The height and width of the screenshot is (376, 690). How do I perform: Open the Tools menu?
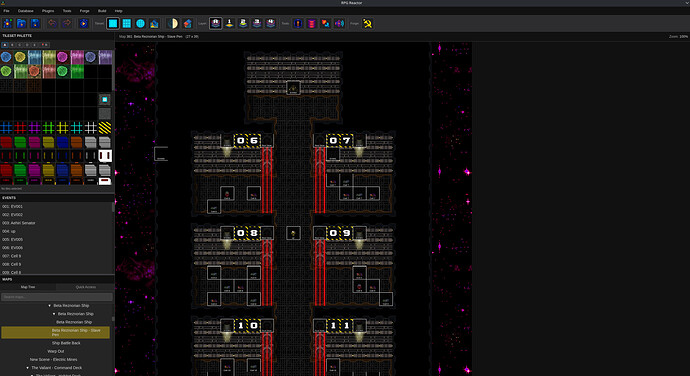(67, 11)
